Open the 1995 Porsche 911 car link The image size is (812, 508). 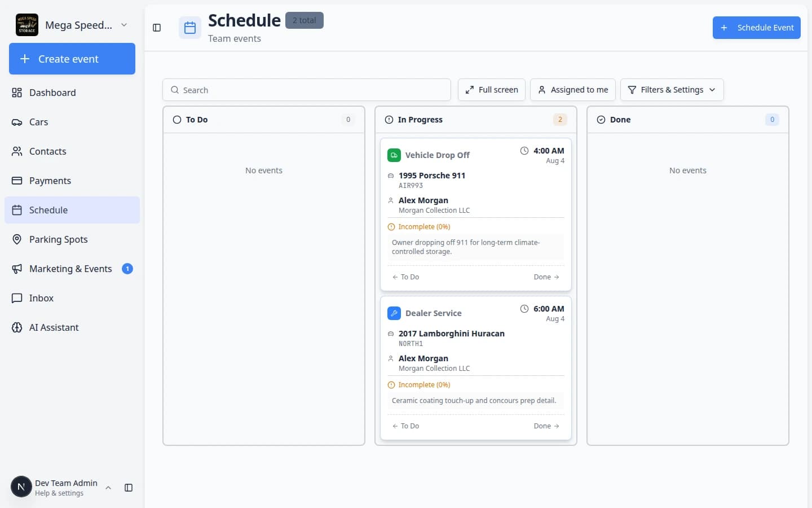click(x=432, y=176)
